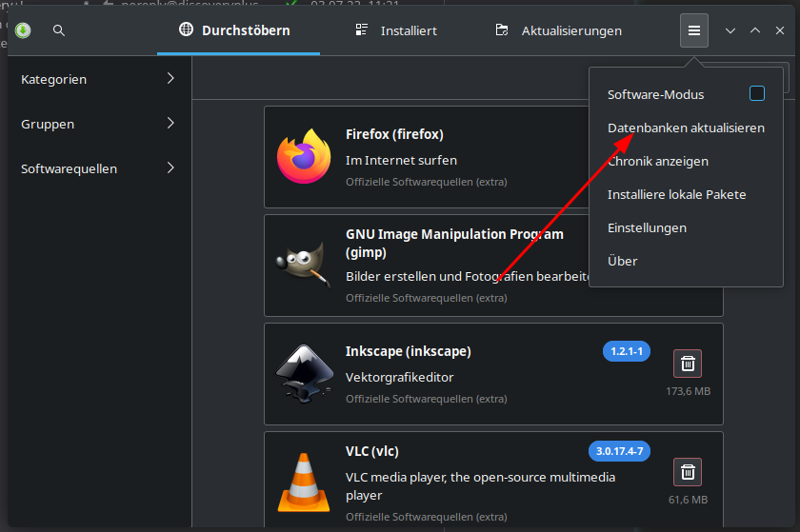Click the down chevron in the title bar
The height and width of the screenshot is (532, 800).
[730, 30]
